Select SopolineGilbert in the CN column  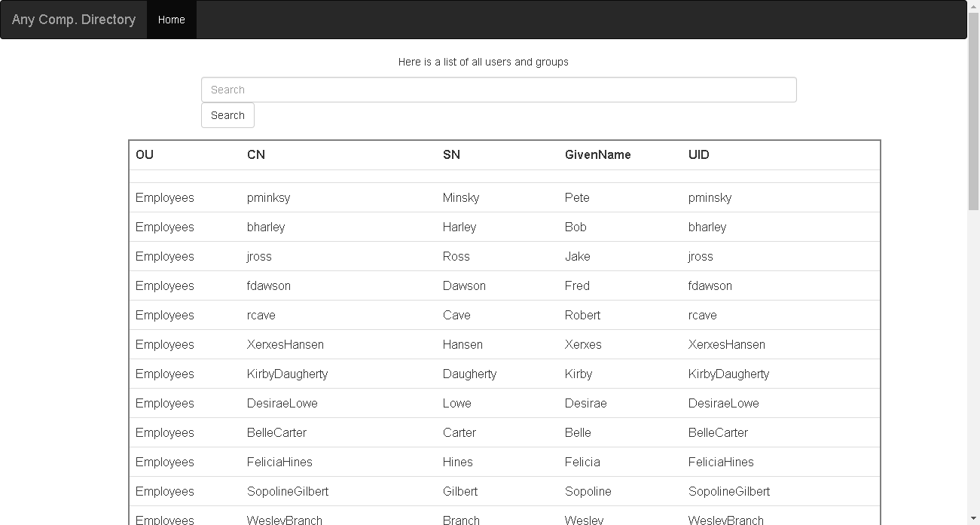(x=288, y=491)
